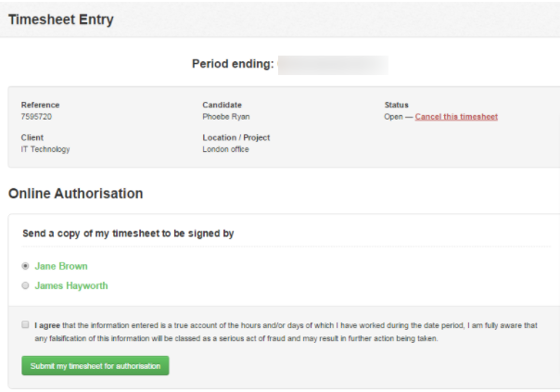Select James Hayworth radio button
Screen dimensions: 560x392
point(25,285)
